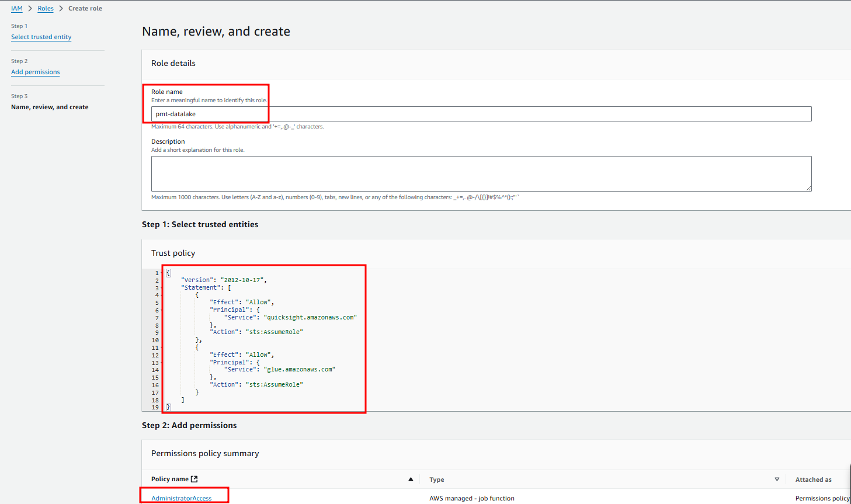
Task: Sort the Type column using its arrow
Action: tap(777, 479)
